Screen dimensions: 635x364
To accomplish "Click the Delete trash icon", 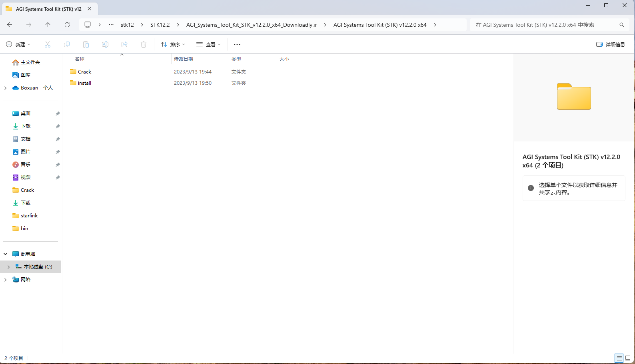I will tap(144, 44).
